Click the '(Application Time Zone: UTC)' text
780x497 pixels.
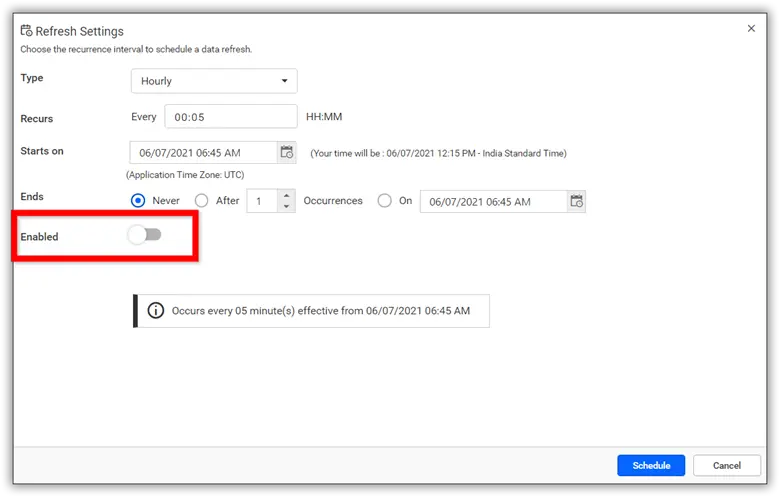click(185, 175)
